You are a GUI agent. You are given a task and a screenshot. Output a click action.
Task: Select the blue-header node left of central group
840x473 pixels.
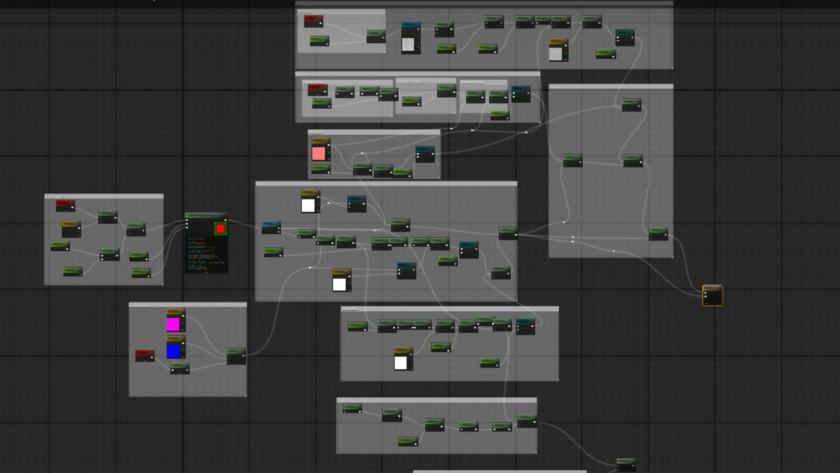[x=271, y=228]
